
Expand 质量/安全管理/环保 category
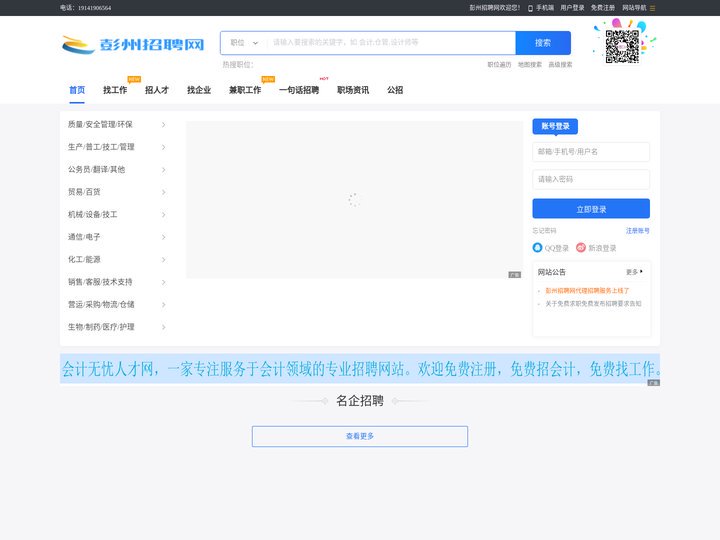click(117, 124)
